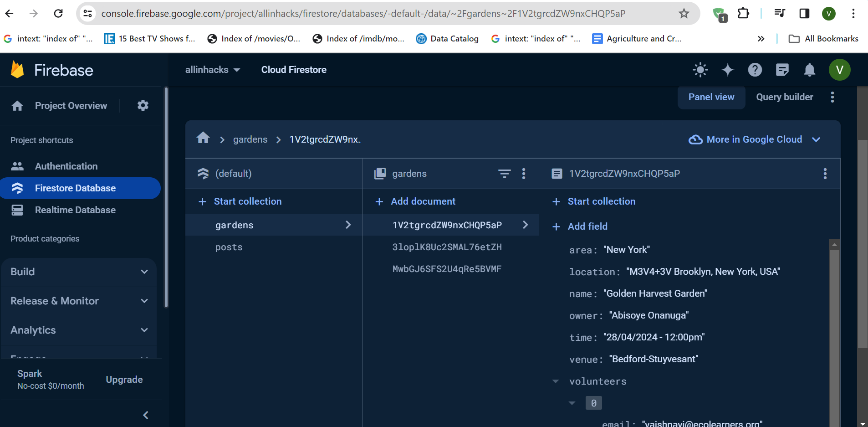
Task: Open the browser side panel icon
Action: pos(805,14)
